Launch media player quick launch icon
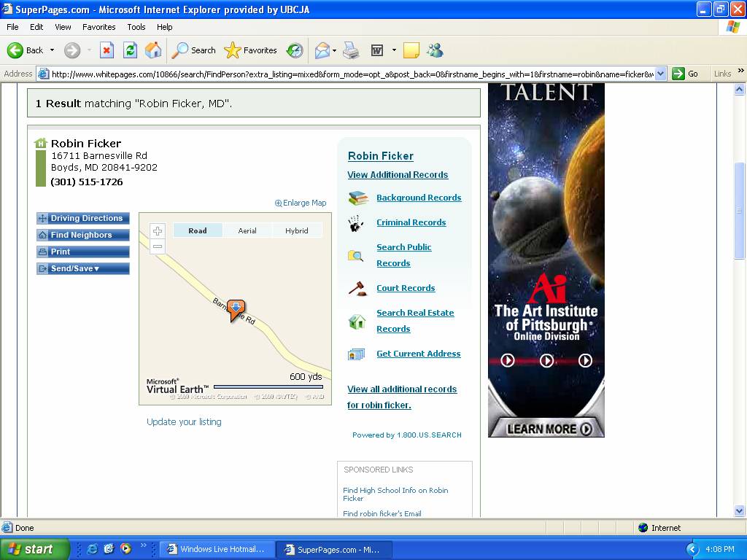 tap(125, 548)
